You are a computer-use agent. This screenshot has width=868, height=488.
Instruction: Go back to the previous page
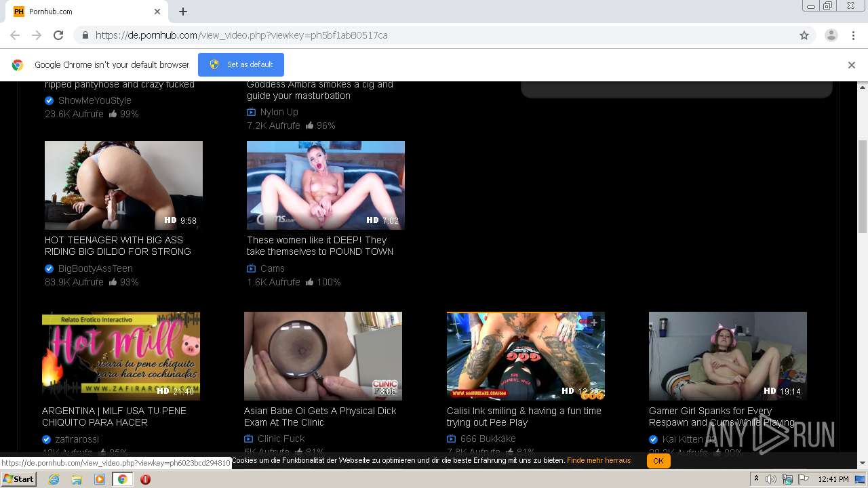pos(15,35)
